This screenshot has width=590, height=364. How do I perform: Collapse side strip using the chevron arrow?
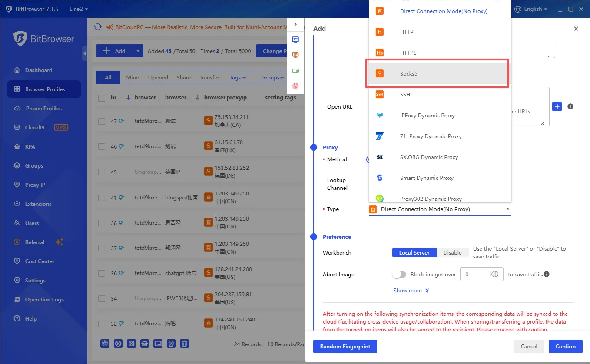click(x=295, y=24)
